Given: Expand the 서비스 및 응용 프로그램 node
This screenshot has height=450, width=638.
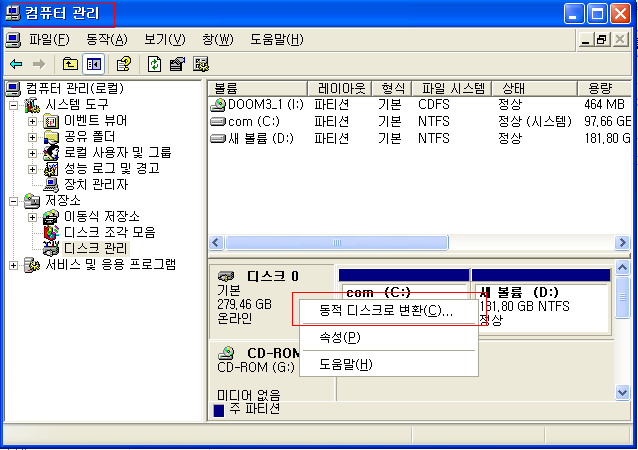Looking at the screenshot, I should point(13,265).
